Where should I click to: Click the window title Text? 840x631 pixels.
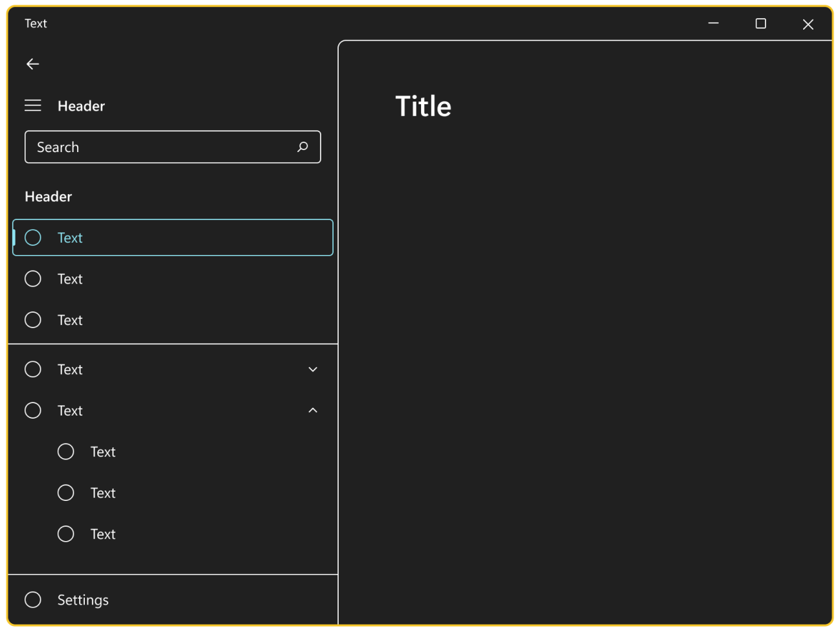point(36,23)
